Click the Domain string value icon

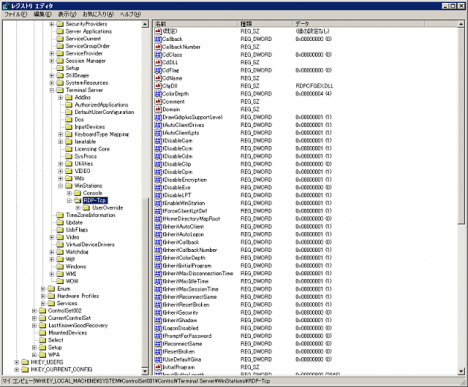[x=158, y=109]
